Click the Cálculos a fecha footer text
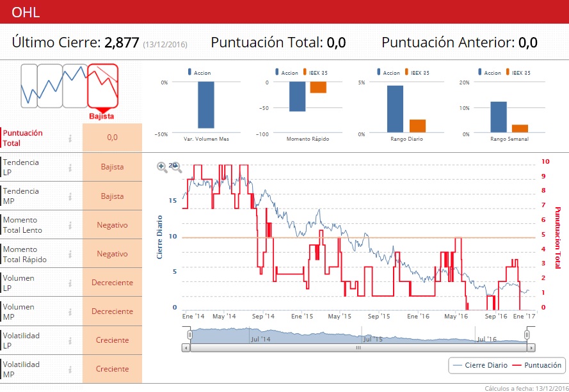Image resolution: width=569 pixels, height=392 pixels. (527, 388)
